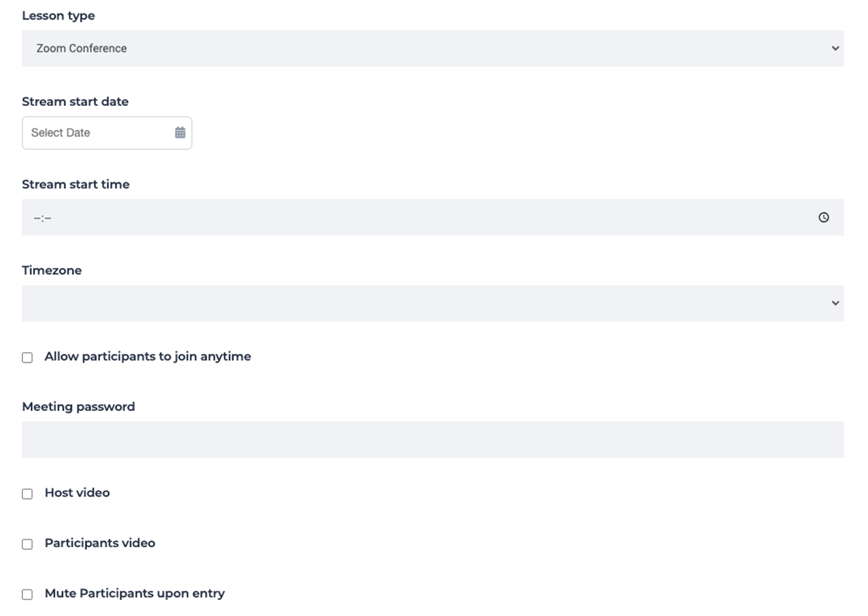Focus the Stream start time field
The width and height of the screenshot is (868, 616).
[x=416, y=217]
